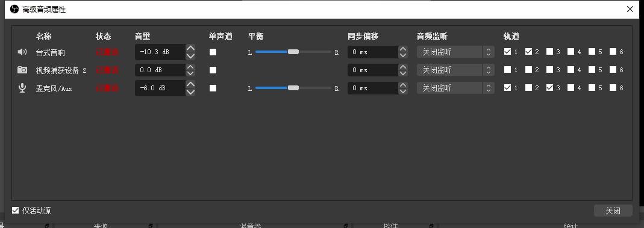Screen dimensions: 644x228
Task: Click the 关闭 button
Action: tap(613, 211)
